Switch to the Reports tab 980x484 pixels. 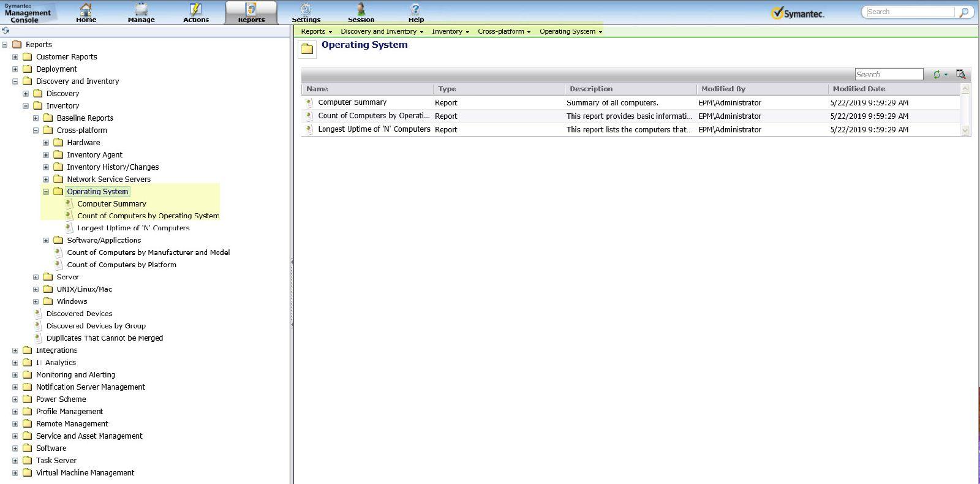251,13
